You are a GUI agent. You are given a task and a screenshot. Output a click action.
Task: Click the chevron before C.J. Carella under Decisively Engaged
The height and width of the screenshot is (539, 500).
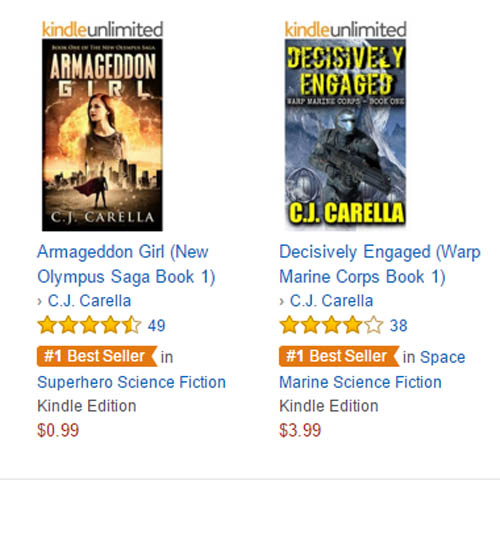point(282,301)
